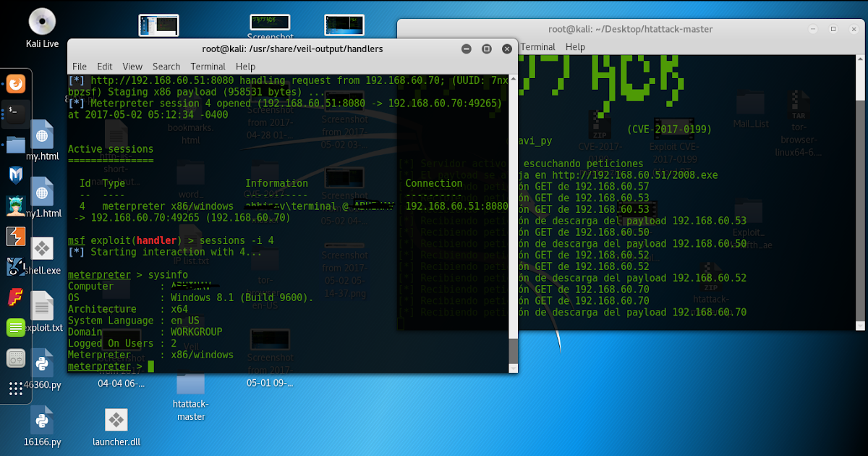
Task: Select my1.html desktop file
Action: point(43,198)
